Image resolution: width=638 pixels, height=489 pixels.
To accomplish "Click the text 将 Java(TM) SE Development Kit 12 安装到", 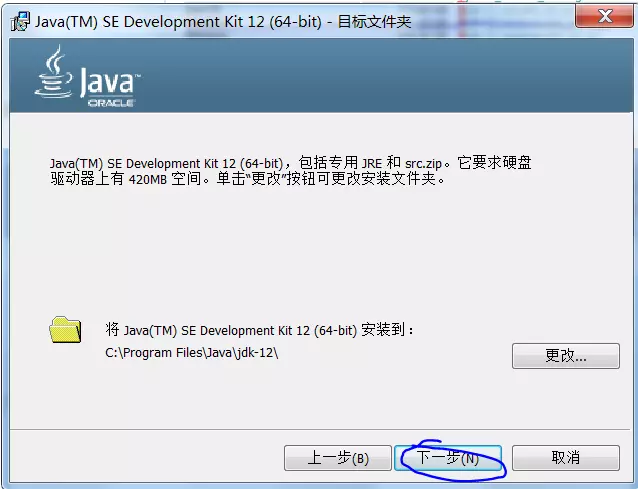I will point(259,330).
